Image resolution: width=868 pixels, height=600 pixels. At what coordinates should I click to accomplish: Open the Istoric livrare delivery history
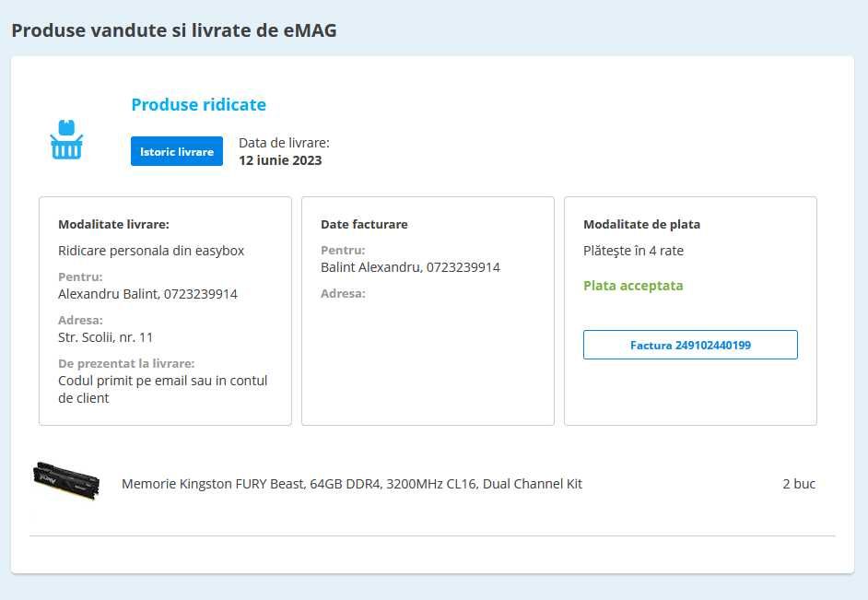point(177,151)
